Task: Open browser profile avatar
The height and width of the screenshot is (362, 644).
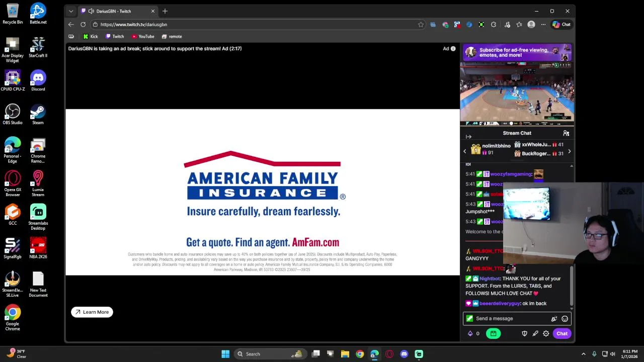Action: pyautogui.click(x=531, y=24)
